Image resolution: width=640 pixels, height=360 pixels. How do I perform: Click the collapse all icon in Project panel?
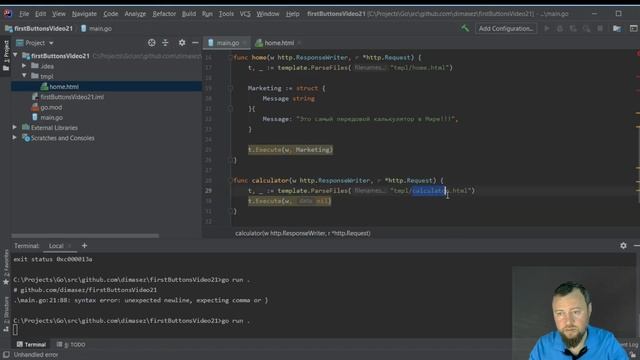point(165,43)
